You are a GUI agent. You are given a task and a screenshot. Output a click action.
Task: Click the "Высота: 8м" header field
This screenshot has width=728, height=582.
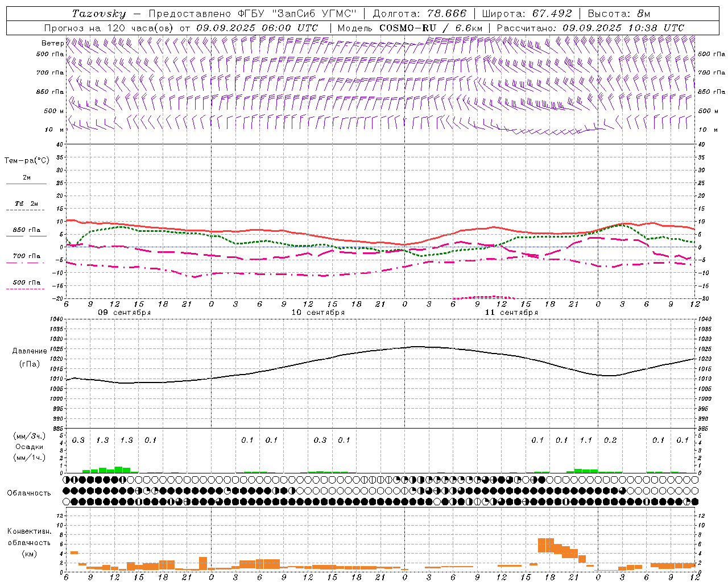tap(619, 14)
